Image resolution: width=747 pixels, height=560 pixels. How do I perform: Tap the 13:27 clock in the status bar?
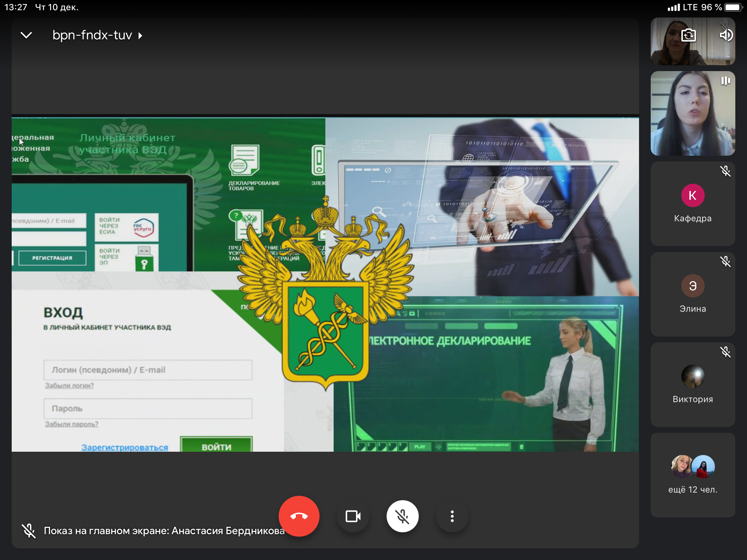tap(16, 7)
